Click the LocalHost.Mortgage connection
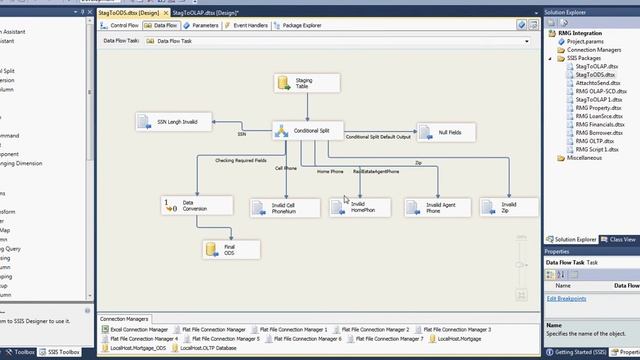 tap(455, 338)
